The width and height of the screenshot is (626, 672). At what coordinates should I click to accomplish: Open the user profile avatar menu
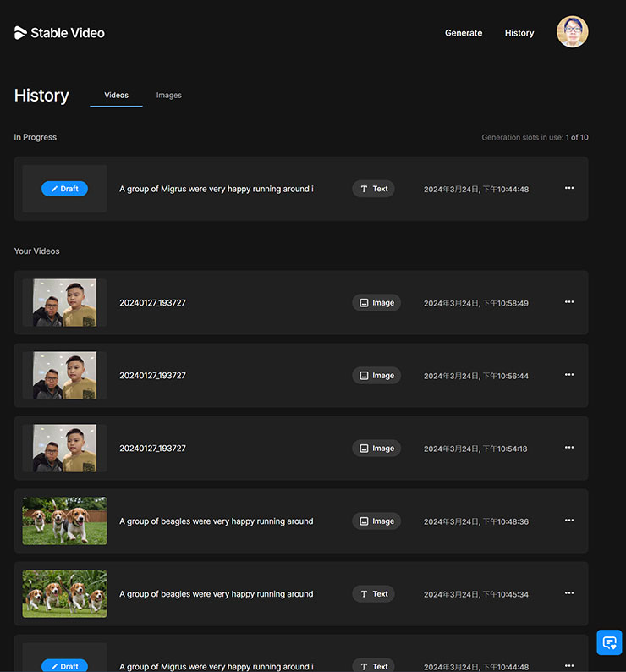click(x=572, y=32)
